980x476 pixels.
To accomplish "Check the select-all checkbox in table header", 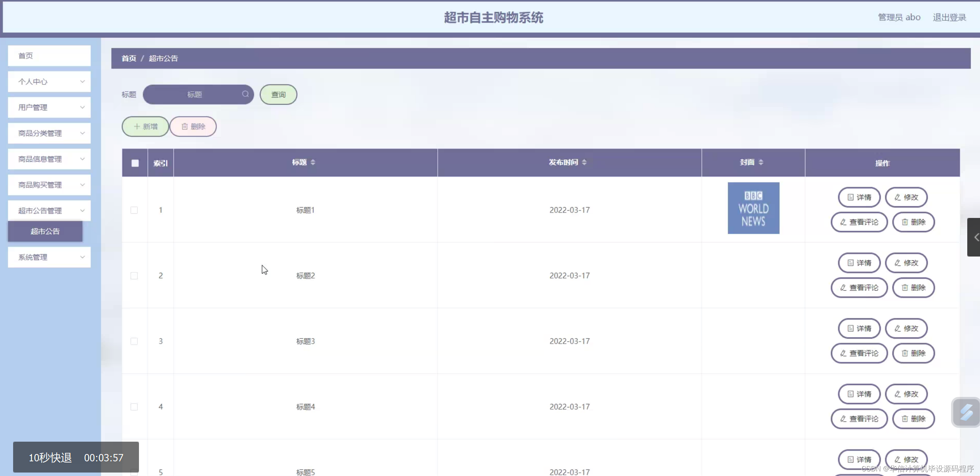I will pos(135,163).
